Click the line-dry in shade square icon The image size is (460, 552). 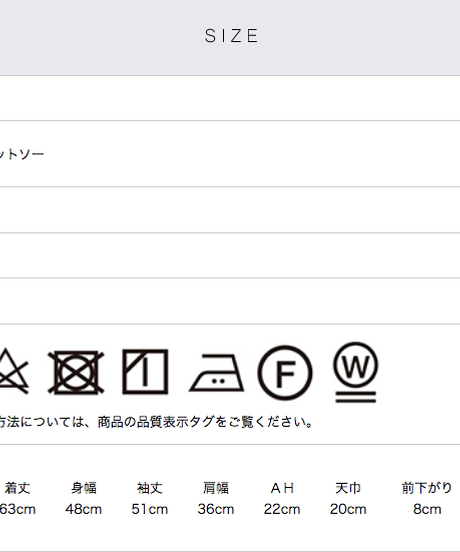(x=145, y=371)
